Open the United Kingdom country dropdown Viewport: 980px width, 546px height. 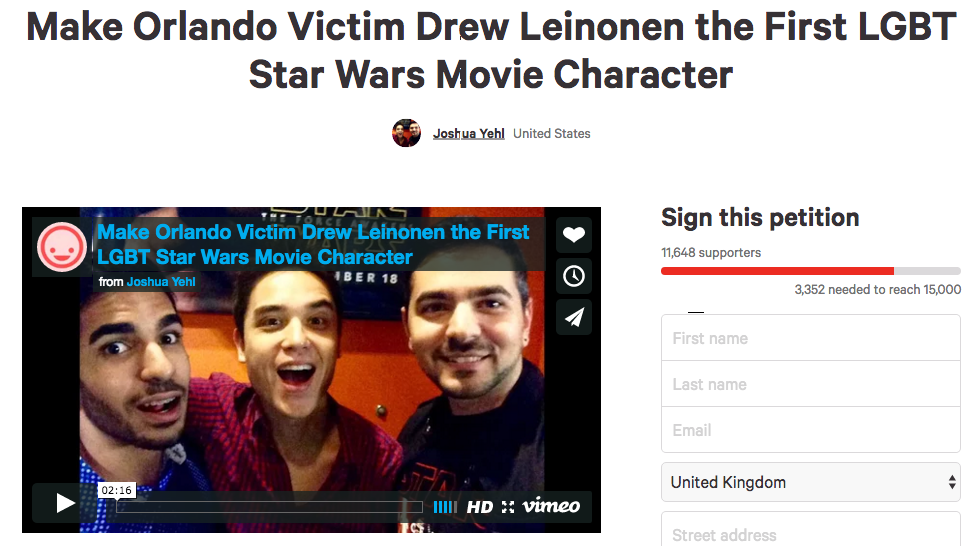(x=811, y=482)
